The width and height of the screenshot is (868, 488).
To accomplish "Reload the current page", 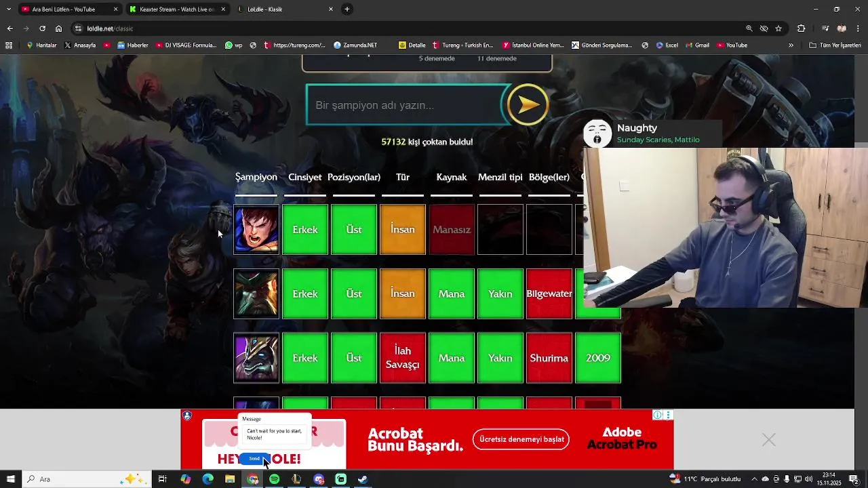I will pos(42,28).
